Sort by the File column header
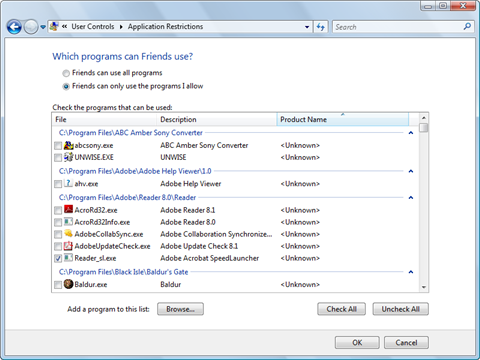This screenshot has height=360, width=480. point(104,119)
